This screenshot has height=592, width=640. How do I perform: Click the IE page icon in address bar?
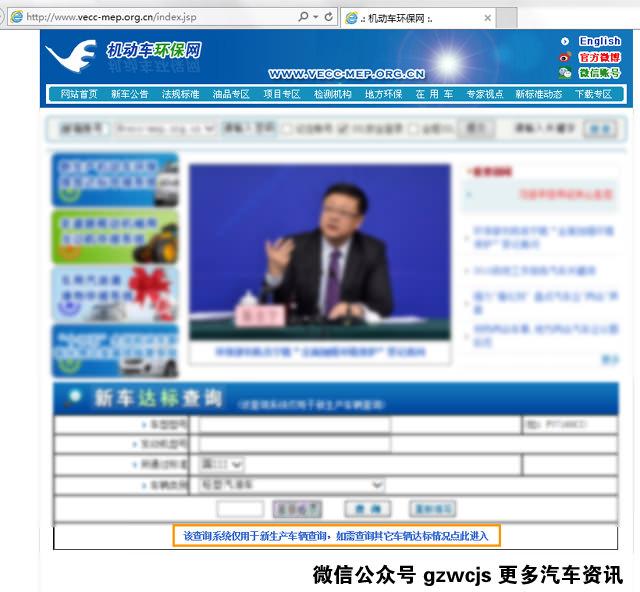(x=16, y=17)
